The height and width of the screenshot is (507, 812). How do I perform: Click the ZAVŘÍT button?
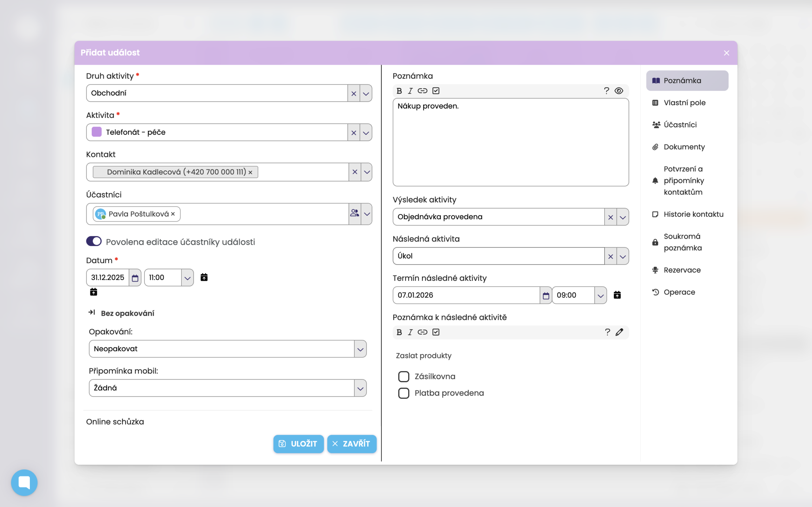tap(351, 444)
